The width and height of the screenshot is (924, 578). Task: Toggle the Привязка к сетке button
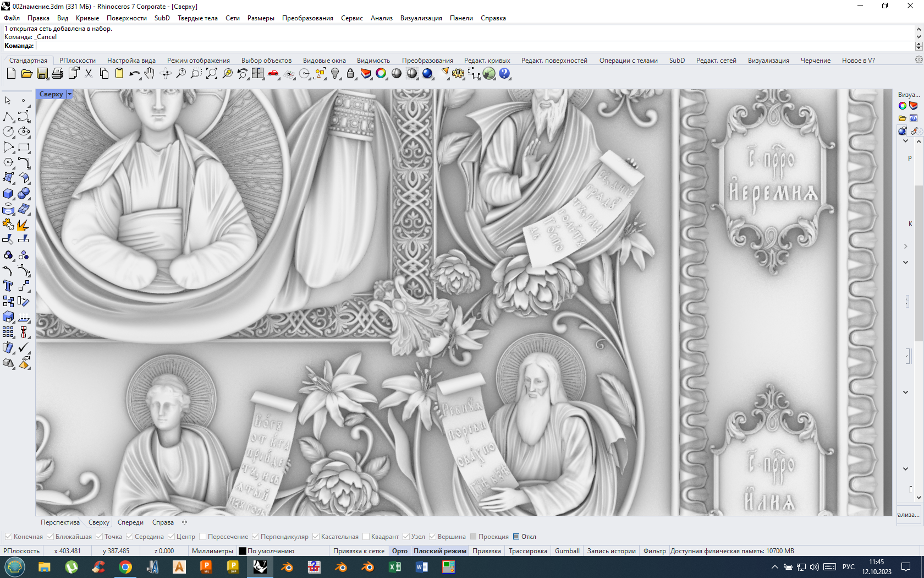coord(359,551)
